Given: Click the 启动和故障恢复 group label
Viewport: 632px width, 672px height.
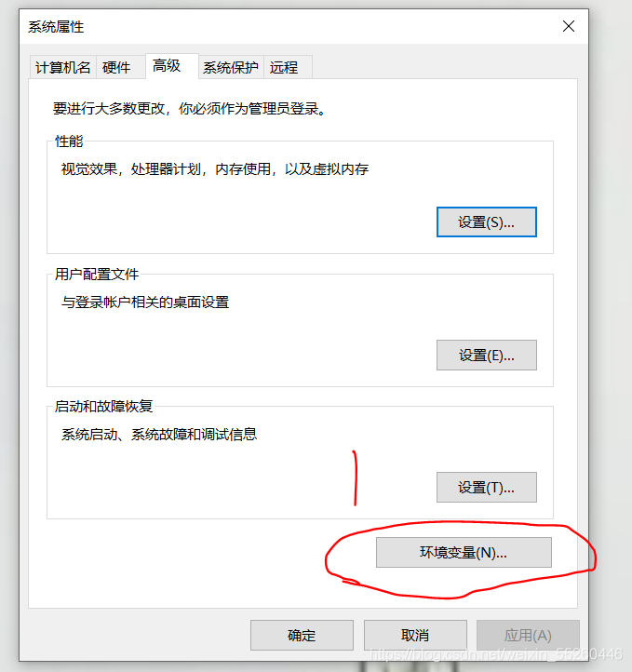Looking at the screenshot, I should pyautogui.click(x=103, y=406).
